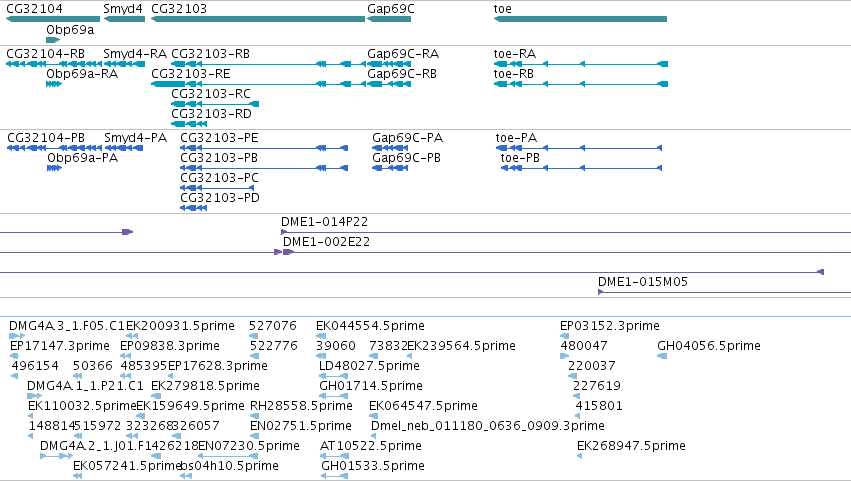851x481 pixels.
Task: Open EST EK239564.5prime label
Action: (461, 346)
